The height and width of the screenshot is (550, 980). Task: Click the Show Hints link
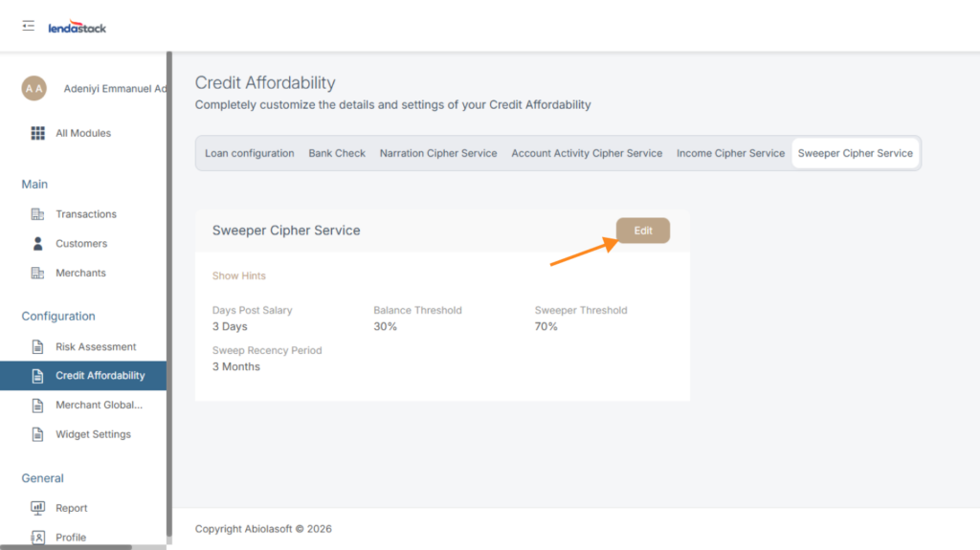point(239,275)
